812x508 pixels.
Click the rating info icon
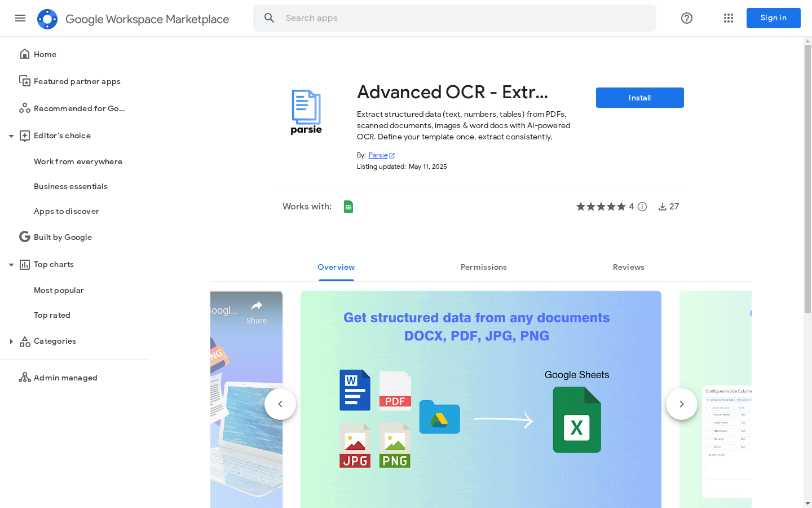pyautogui.click(x=642, y=207)
